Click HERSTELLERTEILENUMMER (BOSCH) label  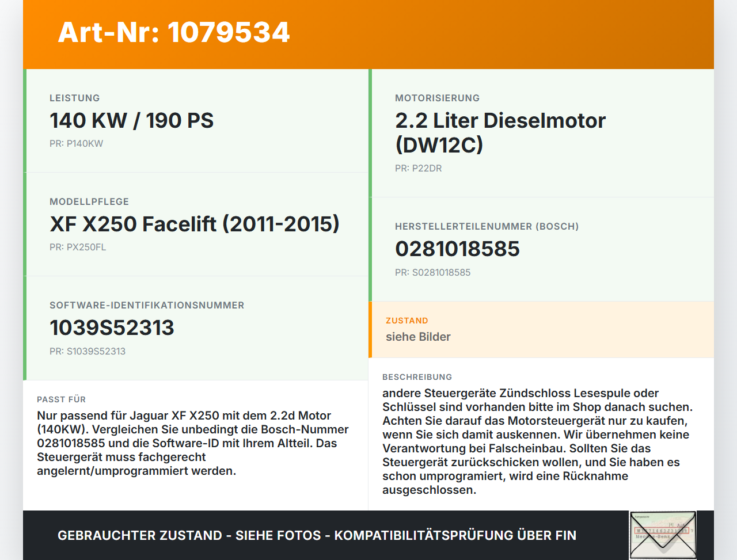pos(487,226)
